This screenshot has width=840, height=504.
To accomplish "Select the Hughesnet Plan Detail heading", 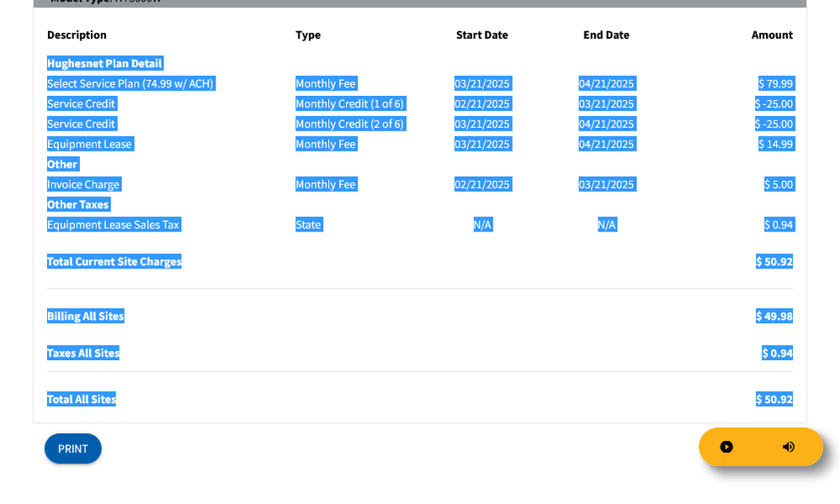I will click(x=104, y=63).
